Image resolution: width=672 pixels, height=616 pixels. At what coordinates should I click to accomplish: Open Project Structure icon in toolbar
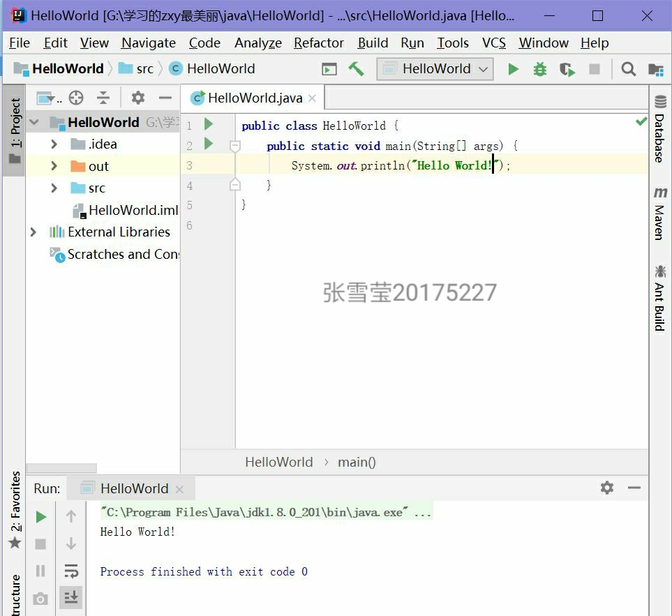[x=656, y=69]
